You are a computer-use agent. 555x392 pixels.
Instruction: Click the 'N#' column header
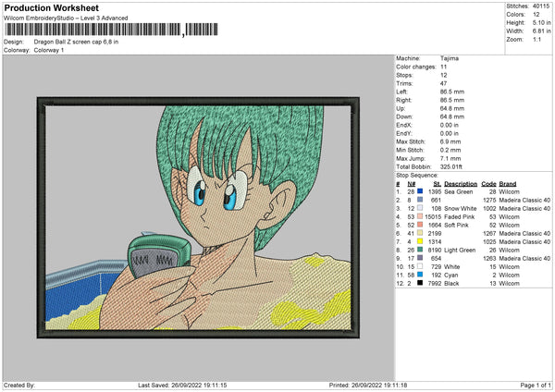(x=412, y=184)
